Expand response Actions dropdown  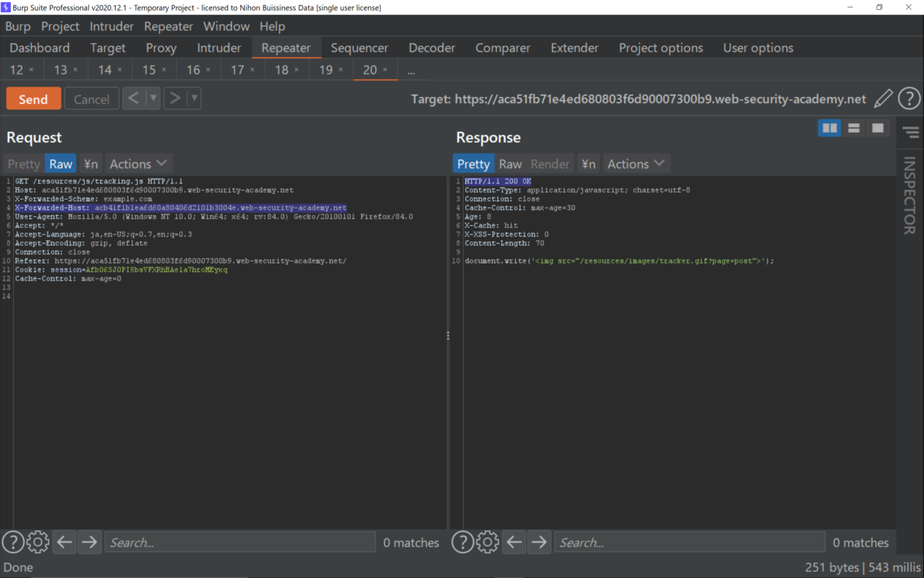click(636, 163)
